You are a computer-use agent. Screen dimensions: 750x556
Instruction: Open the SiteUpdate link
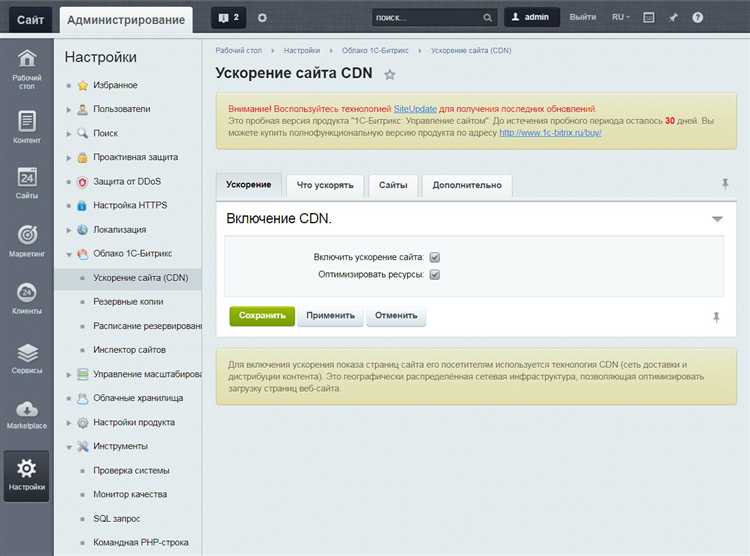415,109
